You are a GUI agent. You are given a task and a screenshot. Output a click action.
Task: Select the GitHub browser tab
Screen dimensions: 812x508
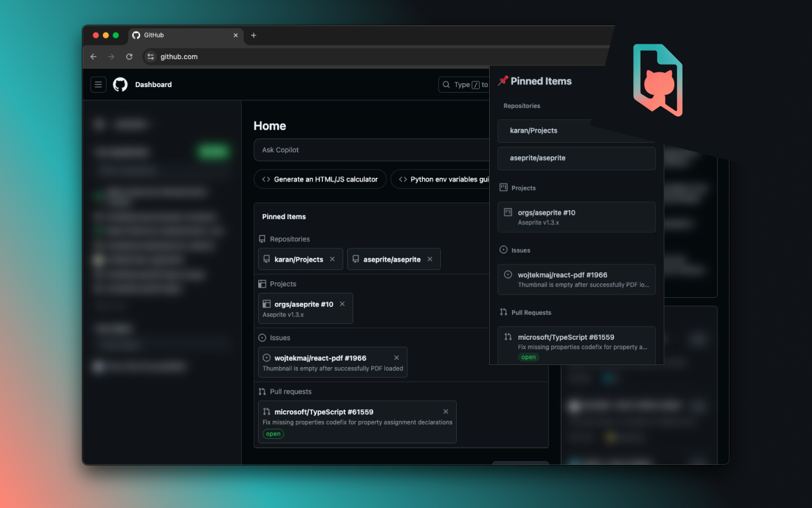click(187, 36)
